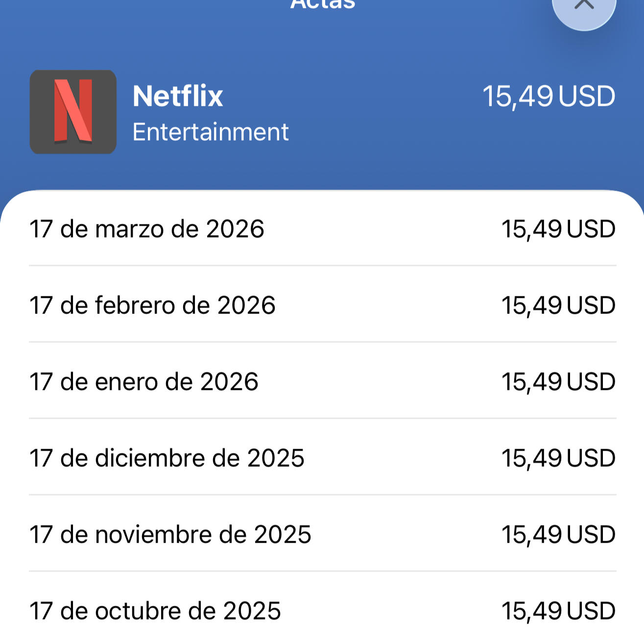Click the Netflix subscription name heading
The width and height of the screenshot is (644, 644).
point(178,95)
